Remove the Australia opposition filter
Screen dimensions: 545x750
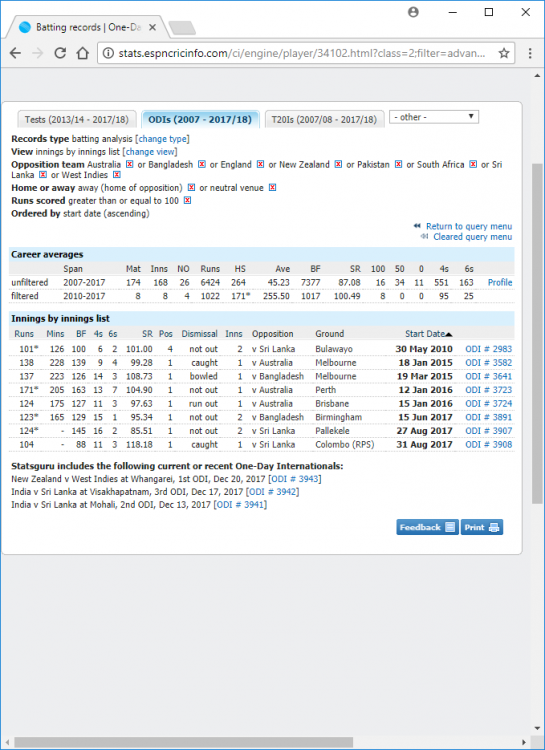pyautogui.click(x=129, y=164)
